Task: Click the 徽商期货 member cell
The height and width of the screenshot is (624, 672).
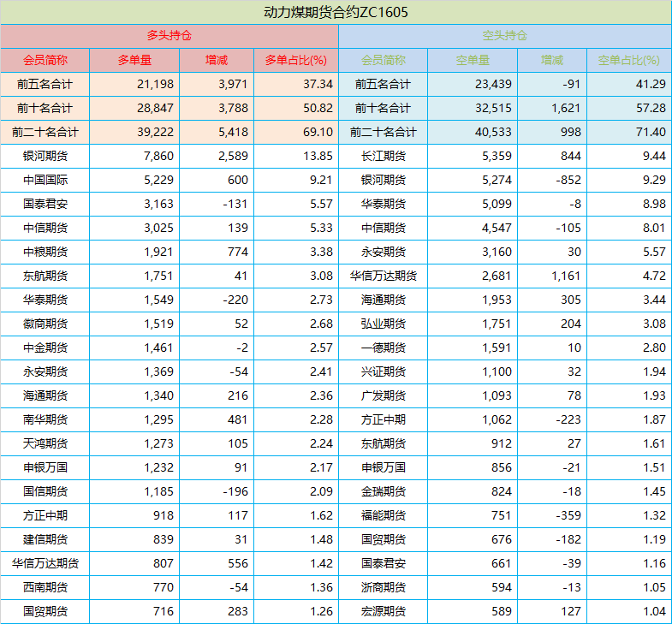Action: click(x=45, y=324)
